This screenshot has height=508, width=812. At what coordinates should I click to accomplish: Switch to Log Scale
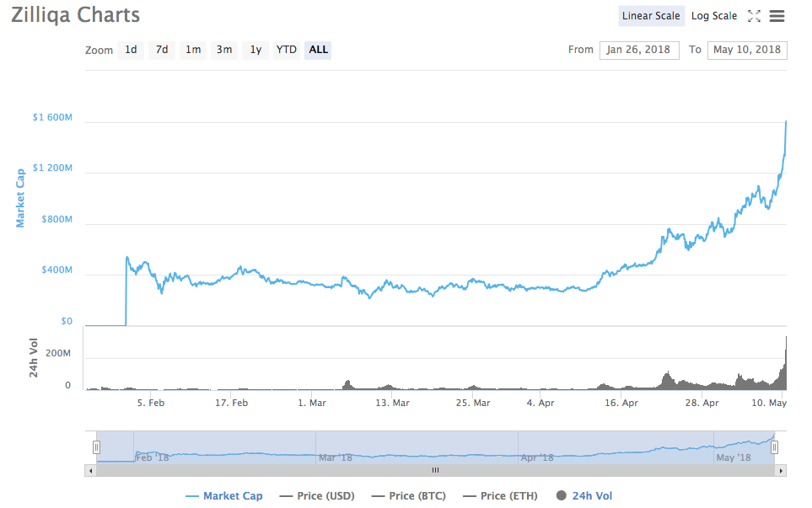click(x=714, y=16)
